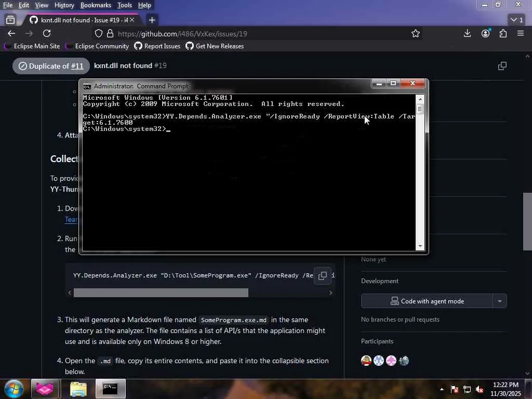This screenshot has width=532, height=399.
Task: Open the network tray icon
Action: [467, 389]
